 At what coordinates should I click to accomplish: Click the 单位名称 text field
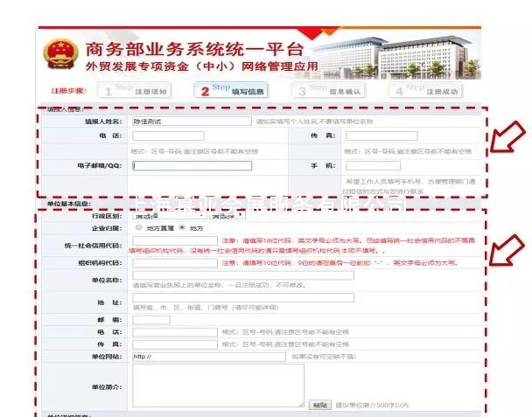[242, 275]
